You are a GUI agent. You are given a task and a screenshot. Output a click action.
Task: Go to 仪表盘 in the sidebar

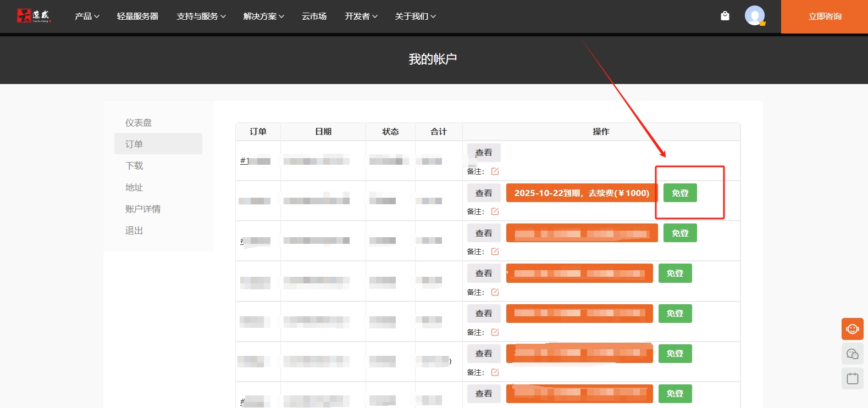pos(139,122)
